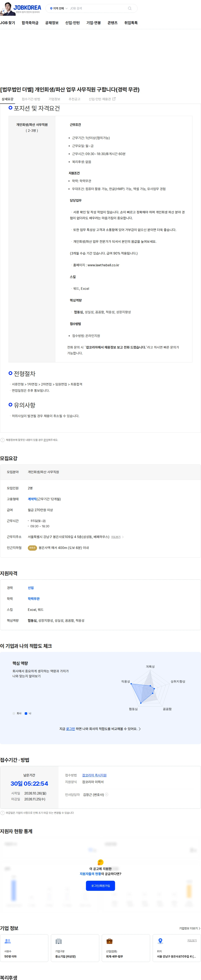Viewport: 201px width, 980px height.
Task: Click the 산업(업종) briefcase icon
Action: (x=109, y=942)
